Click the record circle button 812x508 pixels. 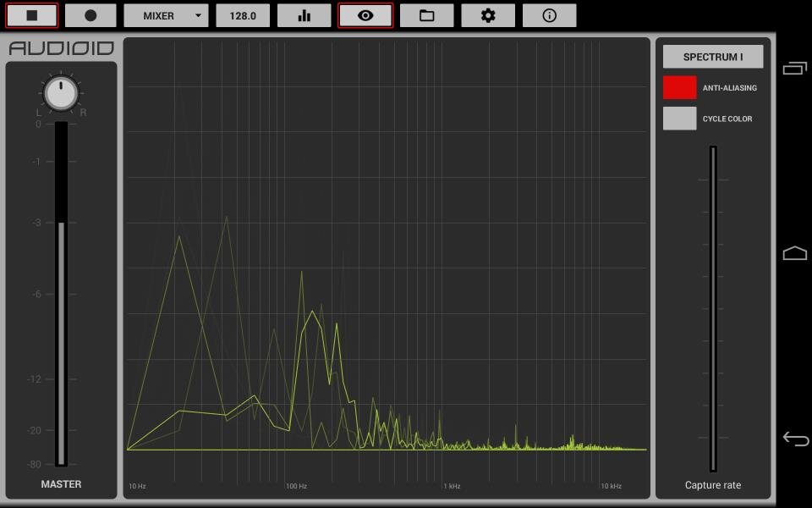[91, 15]
